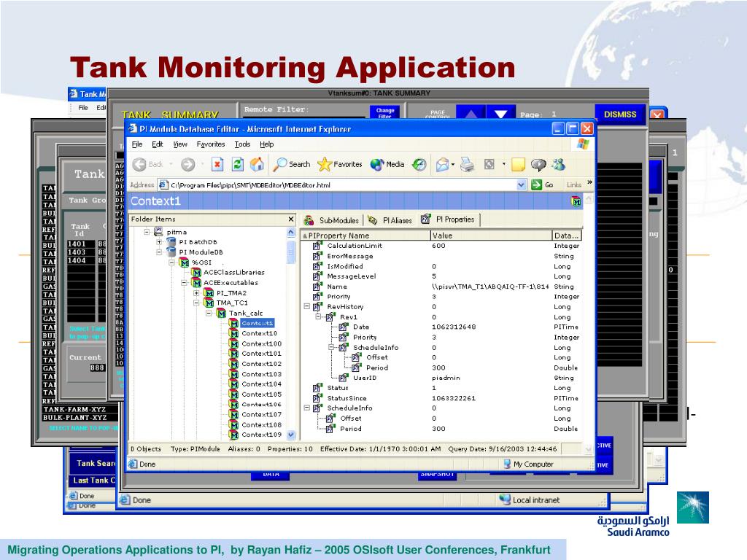This screenshot has height=560, width=747.
Task: Click the value 1062312648 in Date row
Action: coord(454,327)
